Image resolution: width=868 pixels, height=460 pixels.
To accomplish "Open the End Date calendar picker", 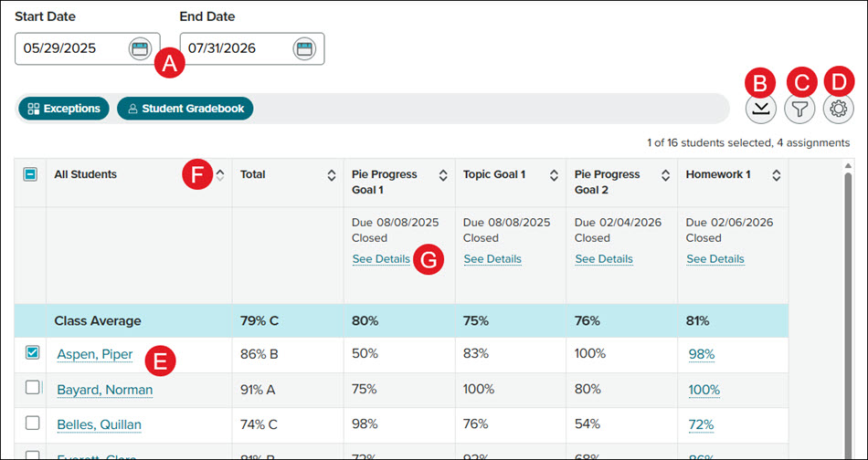I will pyautogui.click(x=304, y=48).
